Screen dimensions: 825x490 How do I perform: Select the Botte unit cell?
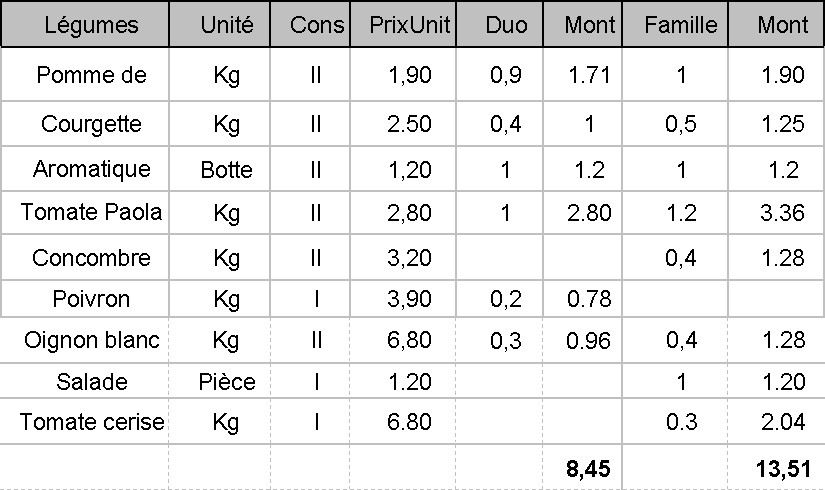click(227, 169)
